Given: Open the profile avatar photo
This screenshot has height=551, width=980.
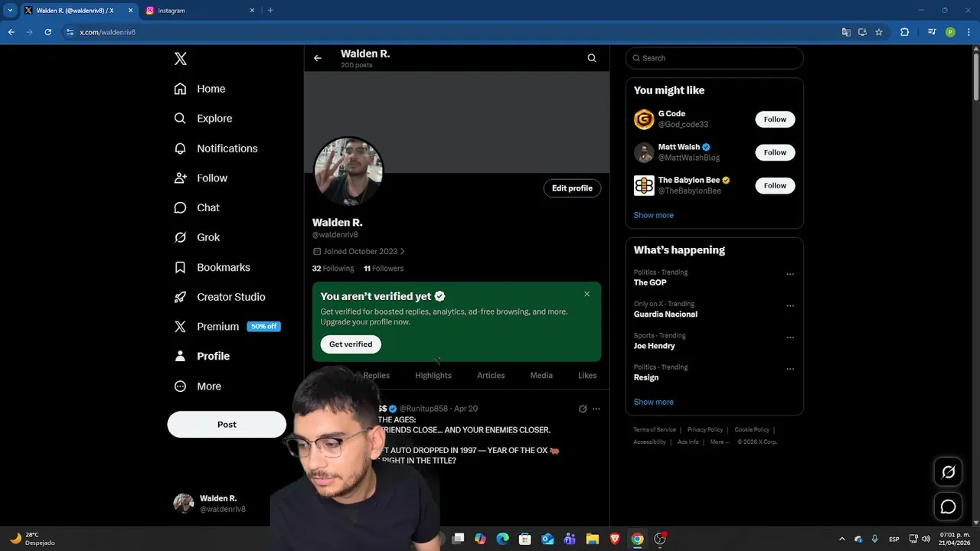Looking at the screenshot, I should coord(348,171).
